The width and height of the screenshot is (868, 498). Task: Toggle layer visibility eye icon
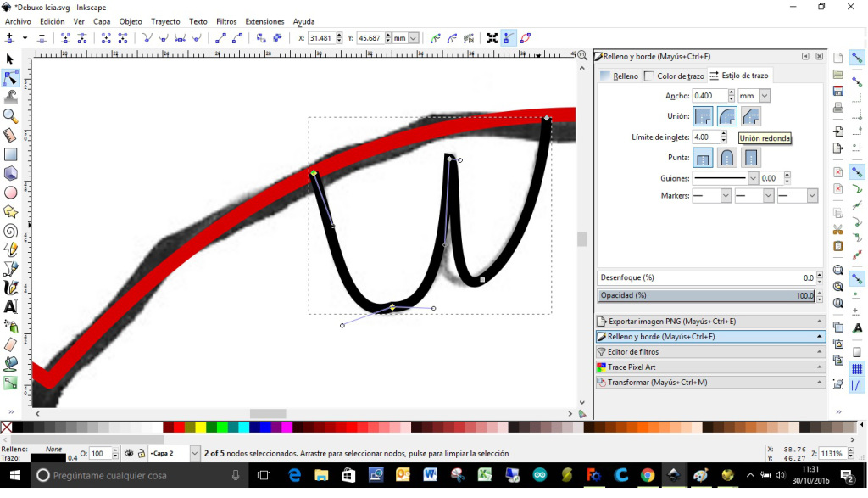coord(129,454)
